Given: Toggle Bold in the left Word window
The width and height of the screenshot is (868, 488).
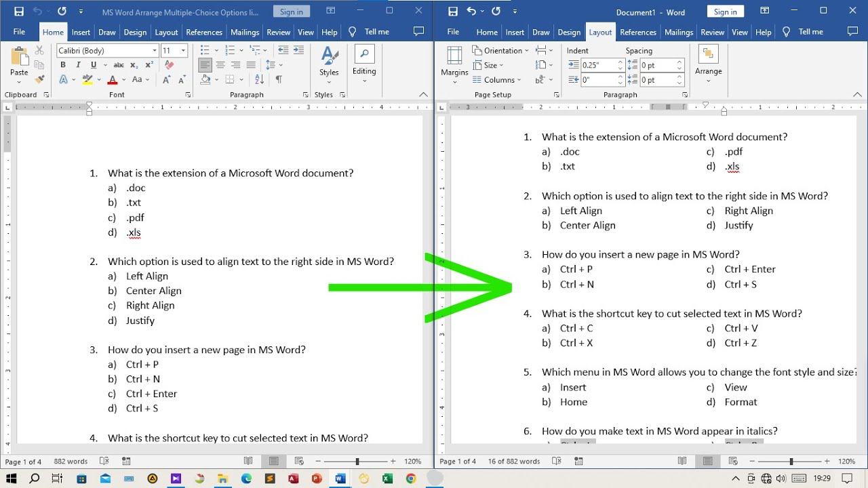Looking at the screenshot, I should point(63,65).
